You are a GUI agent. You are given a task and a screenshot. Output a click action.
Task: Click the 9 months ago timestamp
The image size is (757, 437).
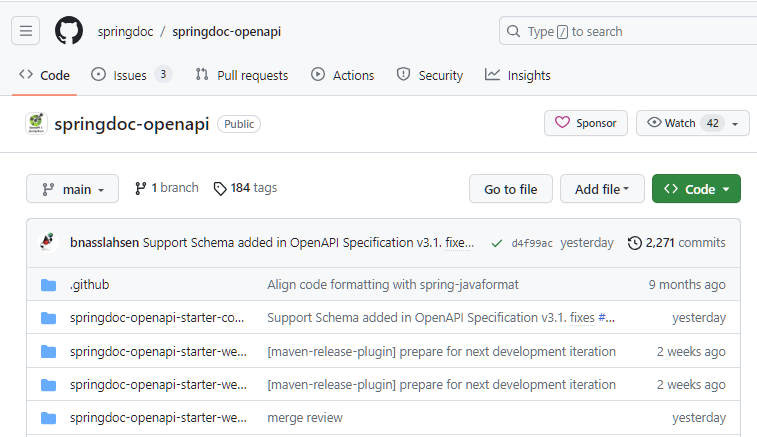(x=687, y=285)
